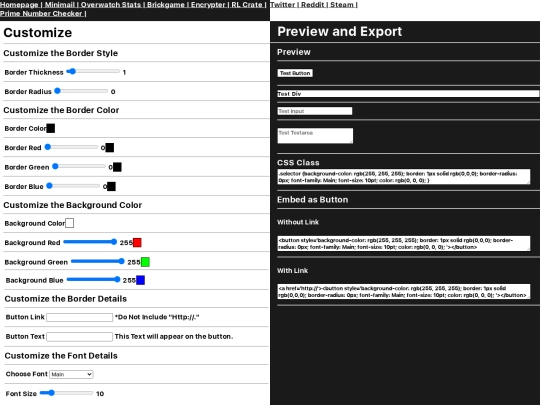Image resolution: width=540 pixels, height=405 pixels.
Task: Open the Choose Font dropdown
Action: [x=71, y=374]
